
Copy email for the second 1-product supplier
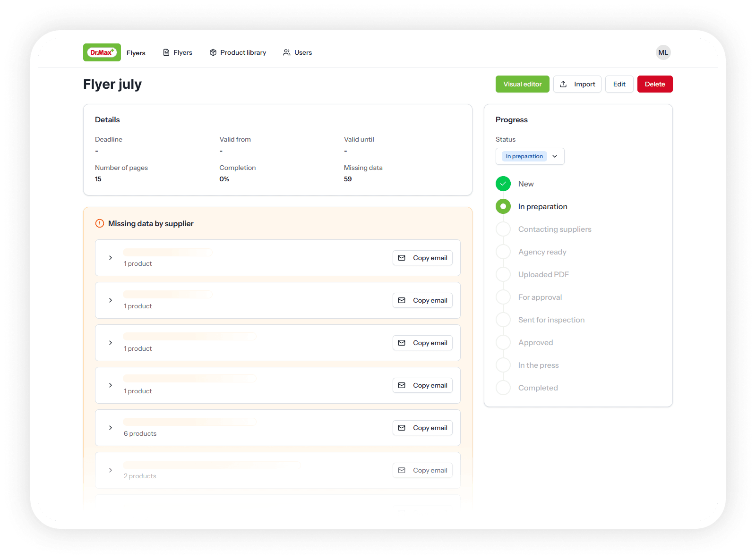coord(422,300)
